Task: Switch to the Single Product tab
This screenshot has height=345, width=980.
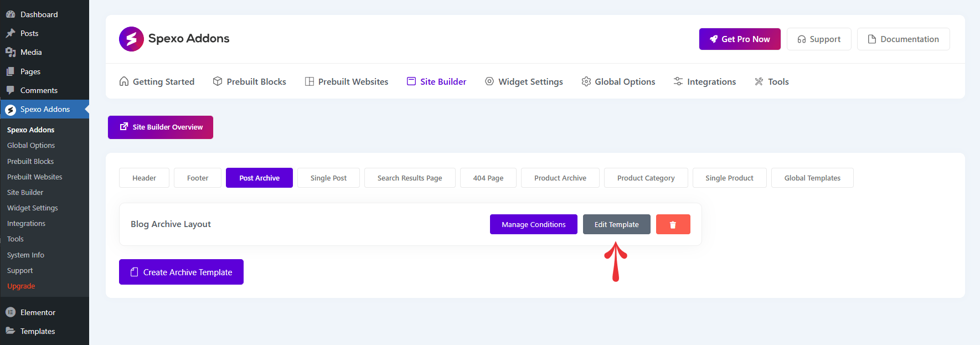Action: 730,178
